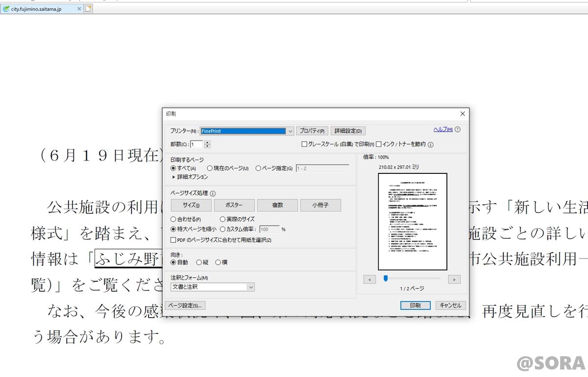Enable grayscale (白黒) printing checkbox
588x377 pixels.
(304, 144)
